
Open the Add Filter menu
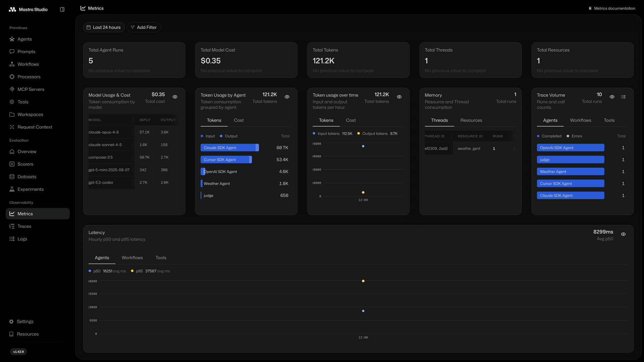click(x=144, y=27)
